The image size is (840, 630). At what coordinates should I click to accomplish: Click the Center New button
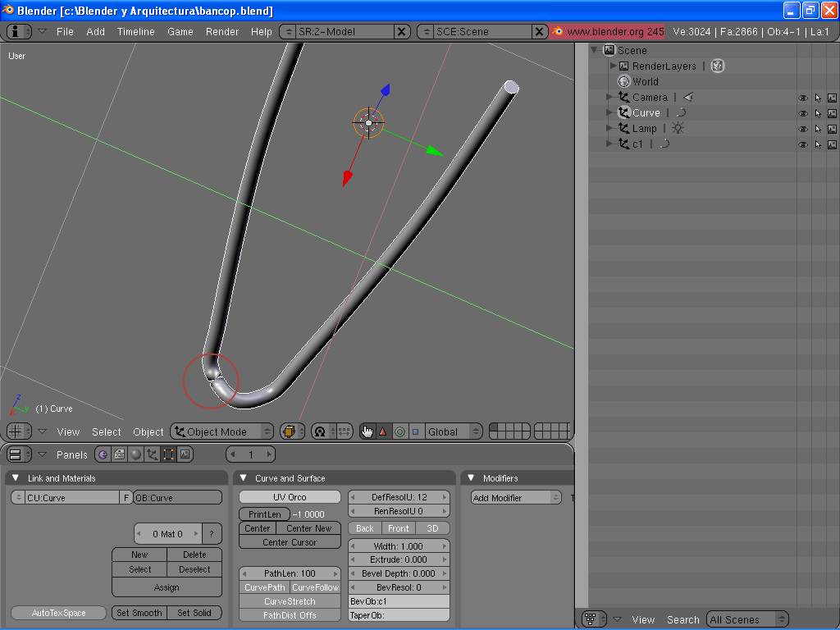click(x=308, y=528)
